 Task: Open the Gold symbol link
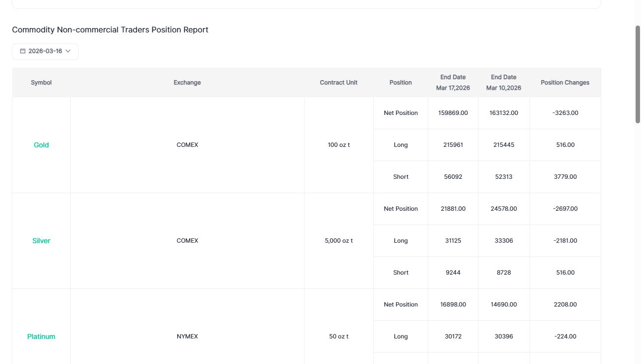(41, 145)
